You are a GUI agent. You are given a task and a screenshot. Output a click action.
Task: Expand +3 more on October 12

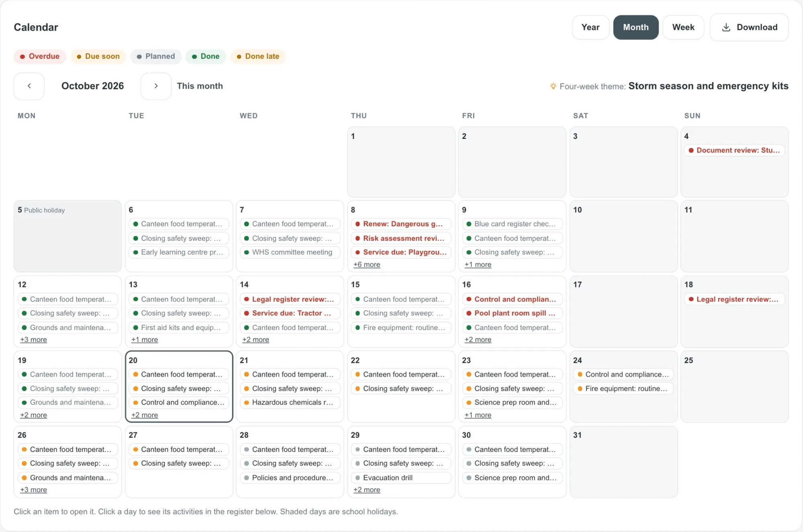[33, 339]
